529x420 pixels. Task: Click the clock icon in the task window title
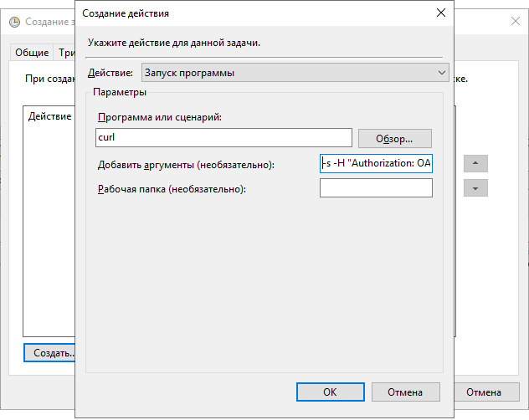click(15, 19)
